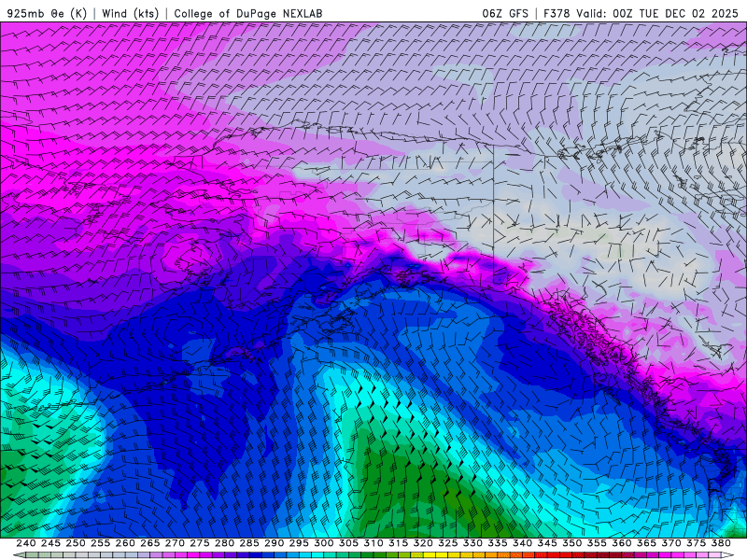Click the "College of DuPage NEXLAB" label
This screenshot has width=747, height=560.
248,13
